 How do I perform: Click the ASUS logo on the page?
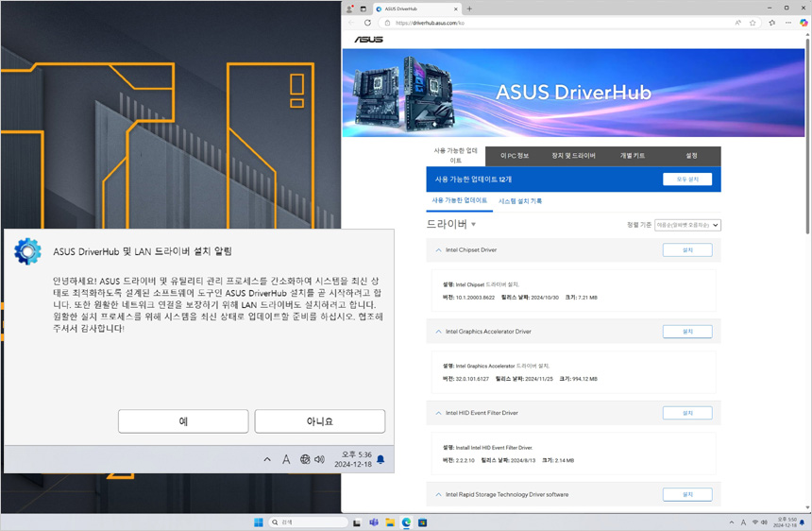(368, 40)
